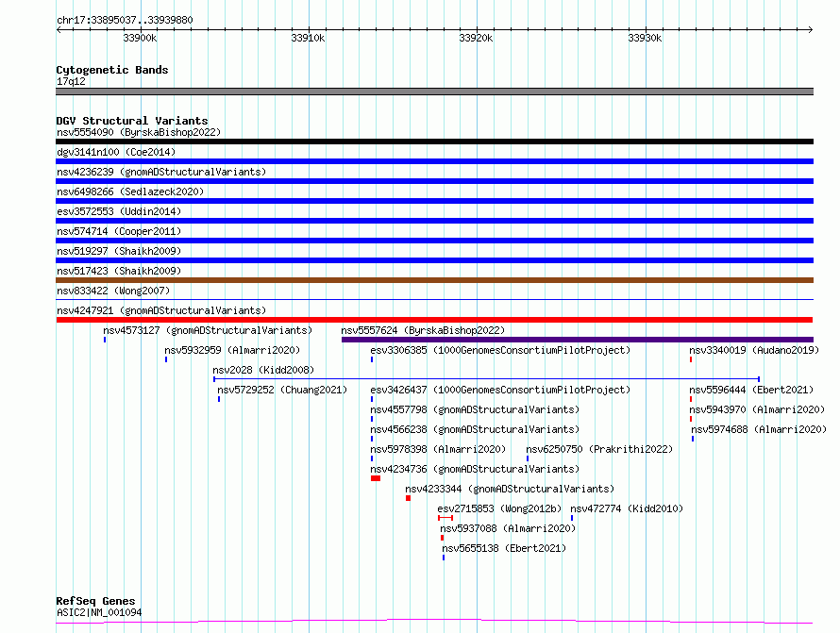The height and width of the screenshot is (633, 840).
Task: Click the nsv4233344 gnomAD variant label
Action: [x=510, y=489]
